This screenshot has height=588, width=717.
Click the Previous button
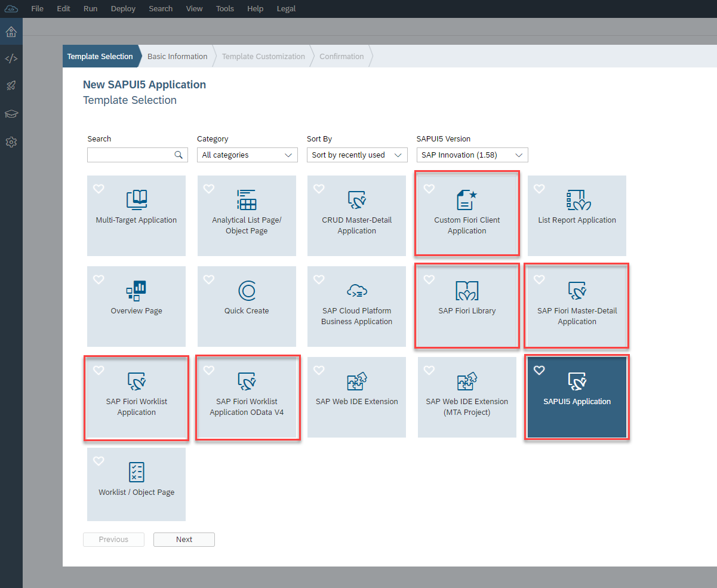(x=113, y=540)
